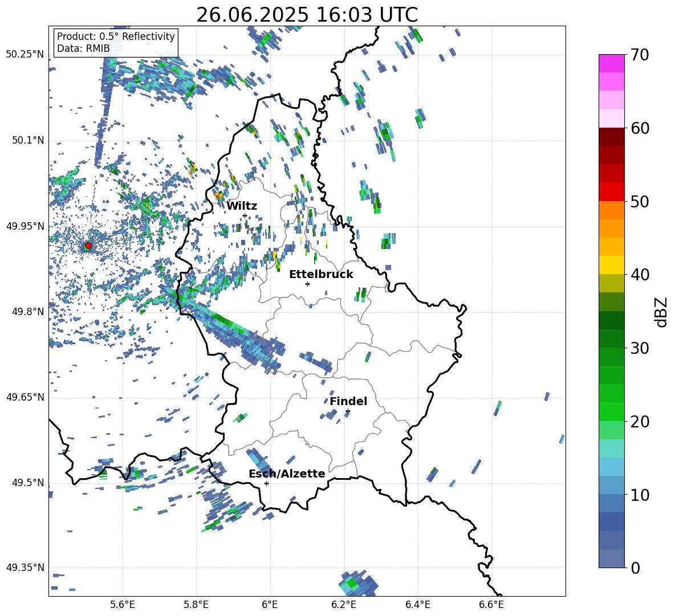Screen dimensions: 675x616
Task: Click the 30 tick label on colorbar
Action: pyautogui.click(x=639, y=348)
